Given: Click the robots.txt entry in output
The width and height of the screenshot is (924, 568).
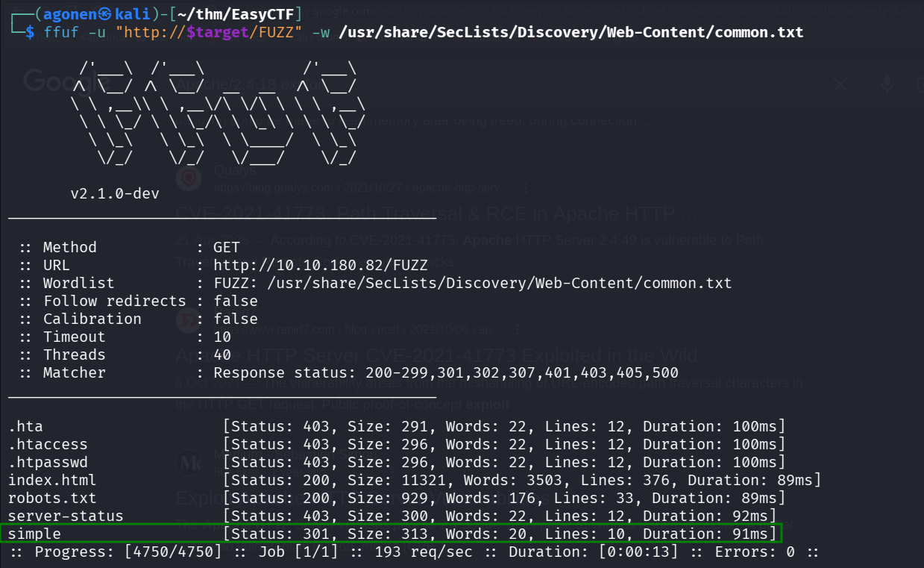Looking at the screenshot, I should click(x=52, y=498).
